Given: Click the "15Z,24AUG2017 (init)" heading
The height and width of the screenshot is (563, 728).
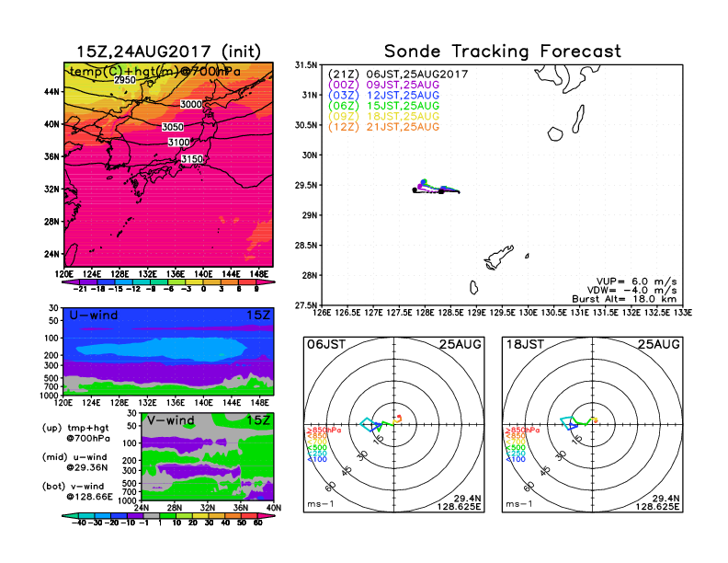Looking at the screenshot, I should tap(168, 52).
